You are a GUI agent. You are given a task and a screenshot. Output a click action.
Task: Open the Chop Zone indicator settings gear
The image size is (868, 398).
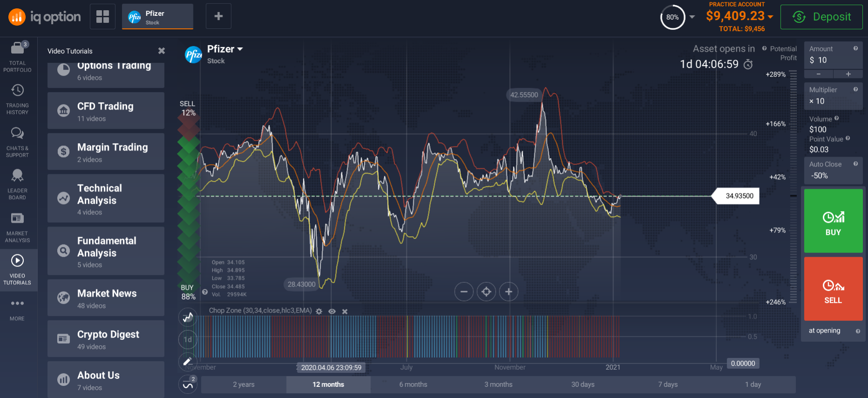click(319, 311)
